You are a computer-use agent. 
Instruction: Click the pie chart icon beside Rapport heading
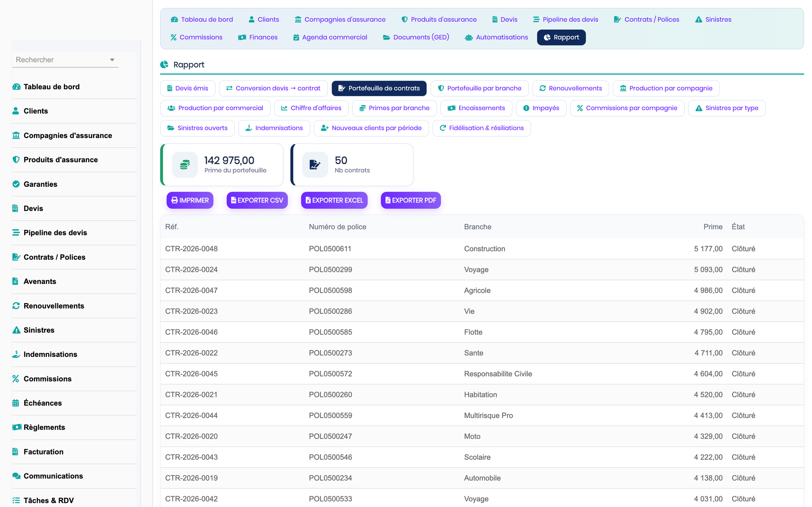(164, 65)
